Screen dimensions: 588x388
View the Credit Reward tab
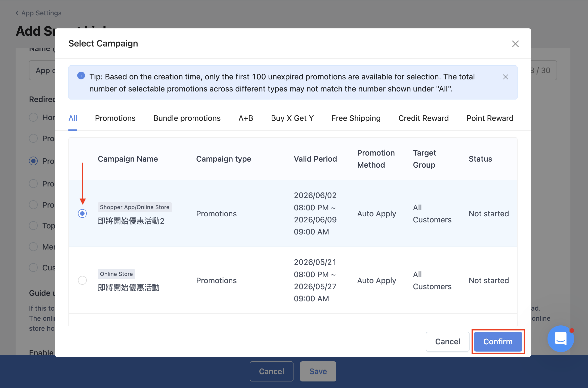pyautogui.click(x=424, y=118)
